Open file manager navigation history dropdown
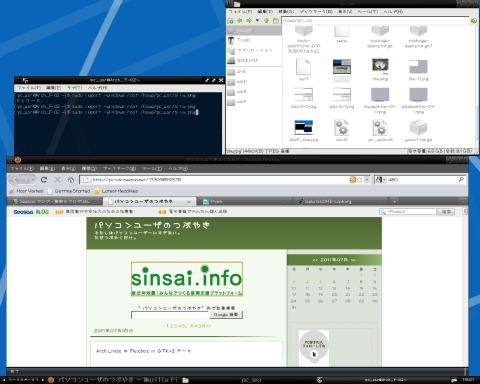This screenshot has width=480, height=384. (257, 21)
